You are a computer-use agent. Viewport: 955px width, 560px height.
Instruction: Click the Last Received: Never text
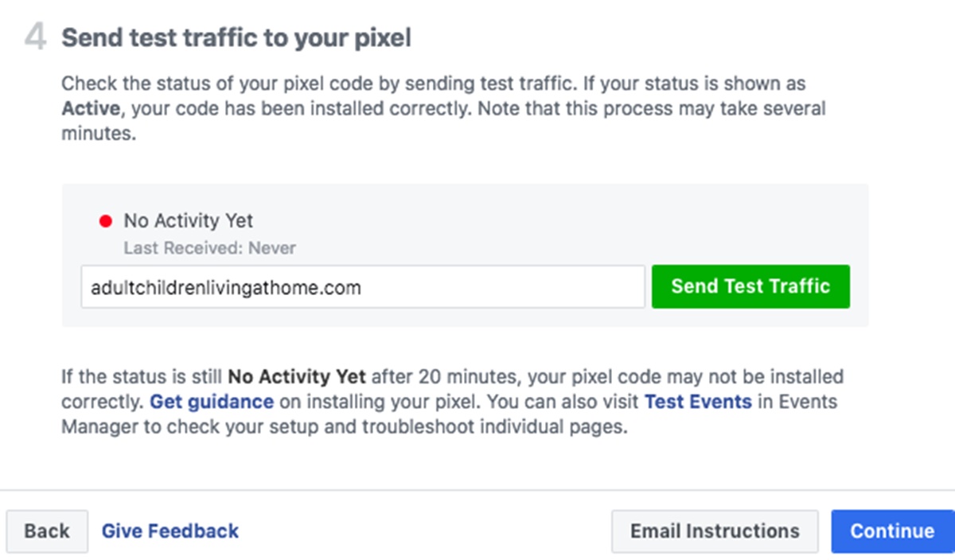(x=209, y=248)
